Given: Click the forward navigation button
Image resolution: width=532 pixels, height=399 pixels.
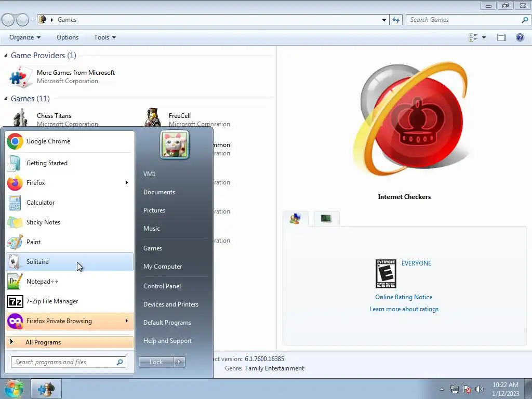Looking at the screenshot, I should [x=23, y=20].
